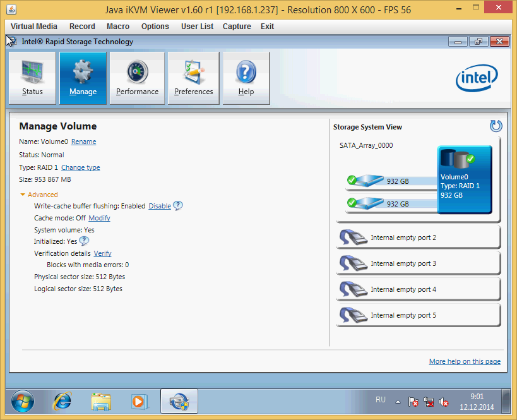Click Modify cache mode link
The image size is (517, 420).
[99, 218]
